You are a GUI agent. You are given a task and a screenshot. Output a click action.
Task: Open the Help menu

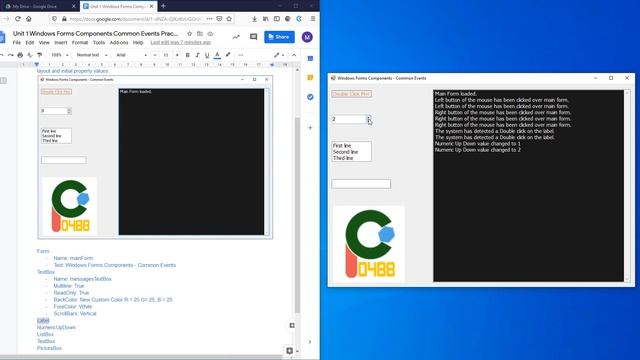click(138, 42)
